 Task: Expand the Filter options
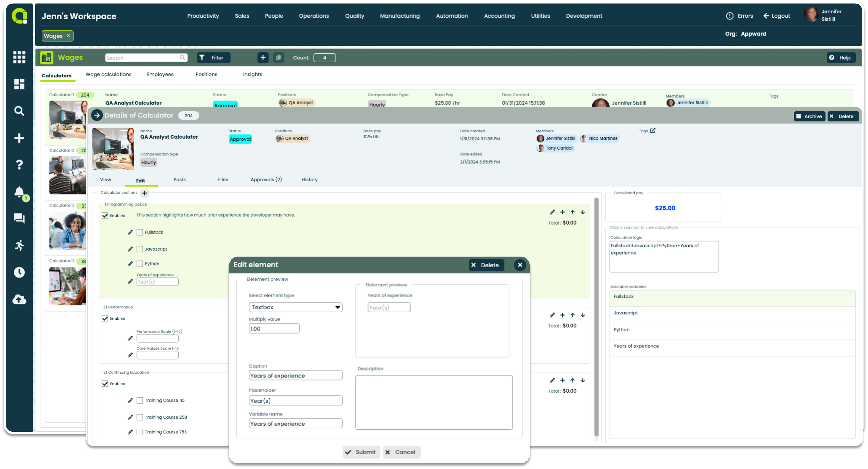(x=213, y=58)
